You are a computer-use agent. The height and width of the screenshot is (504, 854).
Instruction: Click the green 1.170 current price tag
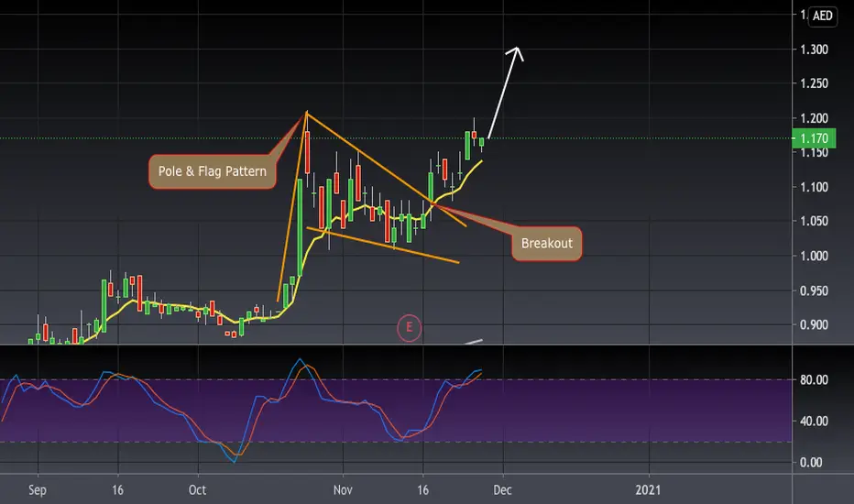click(x=814, y=138)
